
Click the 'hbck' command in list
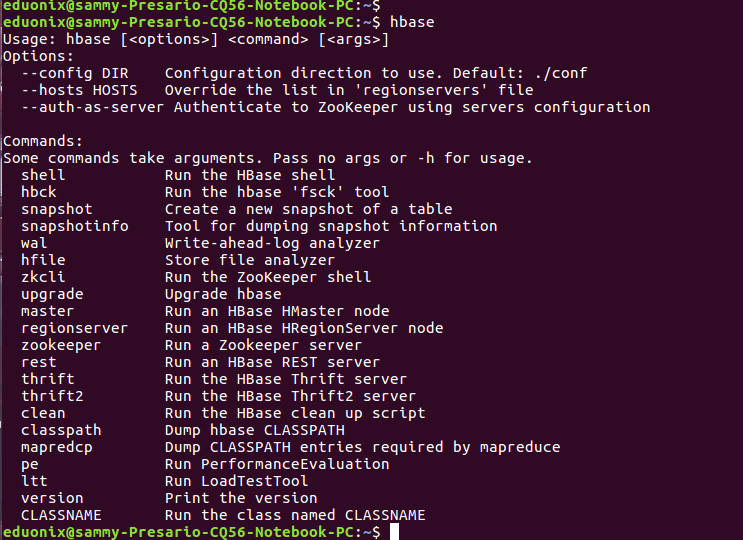tap(38, 192)
